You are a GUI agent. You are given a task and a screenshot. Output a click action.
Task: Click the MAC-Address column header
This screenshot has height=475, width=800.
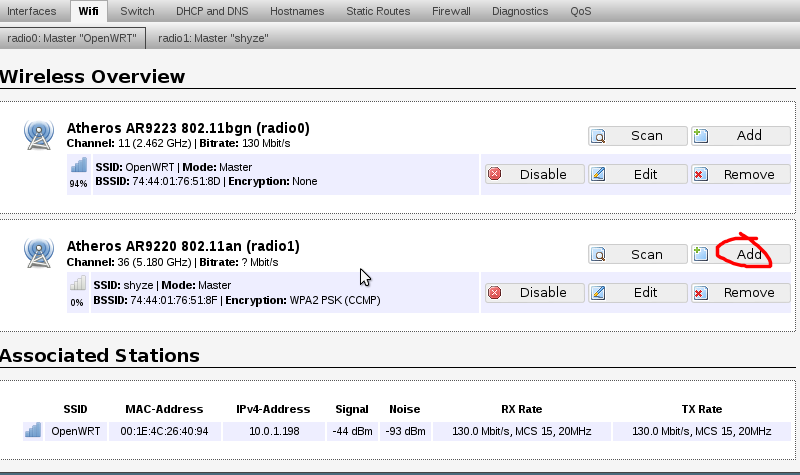point(164,409)
